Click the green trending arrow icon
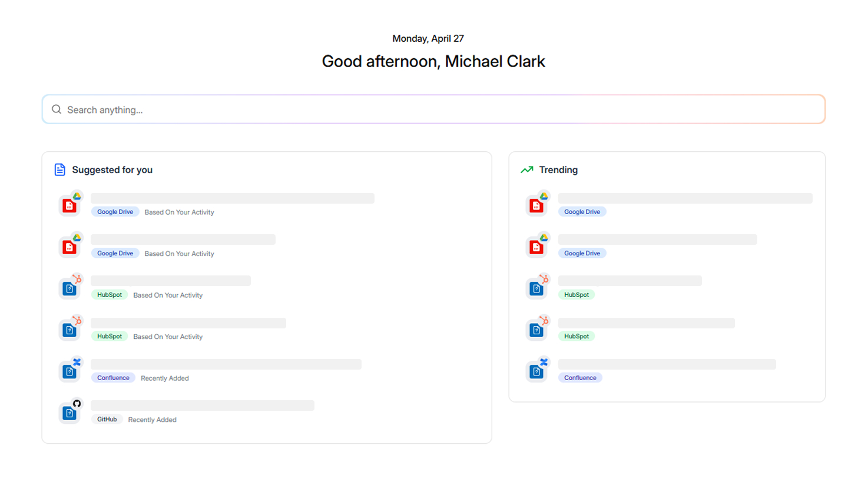Screen dimensions: 868x482 527,169
